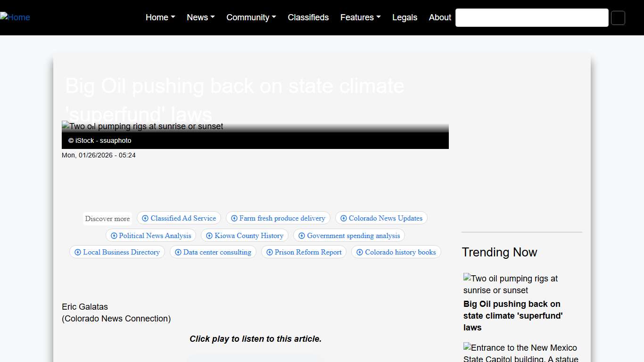This screenshot has height=362, width=644.
Task: Expand the Home dropdown menu
Action: (x=160, y=17)
